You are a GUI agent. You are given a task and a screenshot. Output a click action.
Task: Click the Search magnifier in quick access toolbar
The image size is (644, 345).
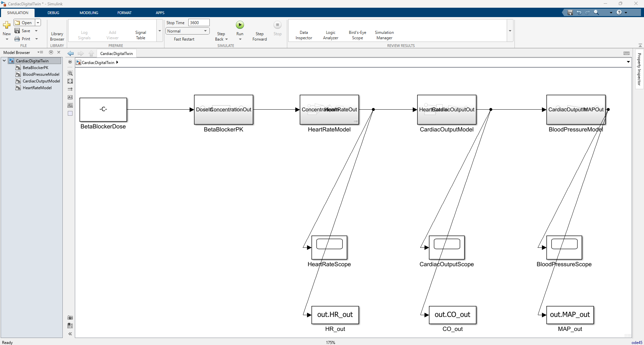[x=596, y=12]
